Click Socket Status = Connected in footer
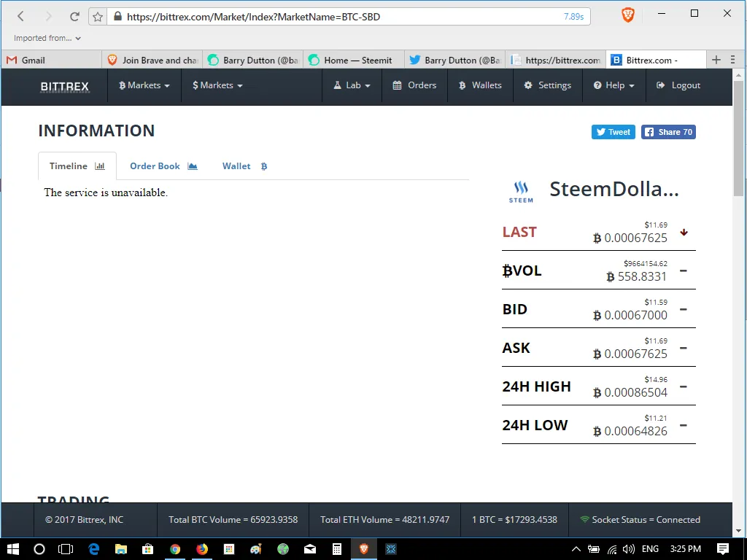747x560 pixels. [x=640, y=519]
